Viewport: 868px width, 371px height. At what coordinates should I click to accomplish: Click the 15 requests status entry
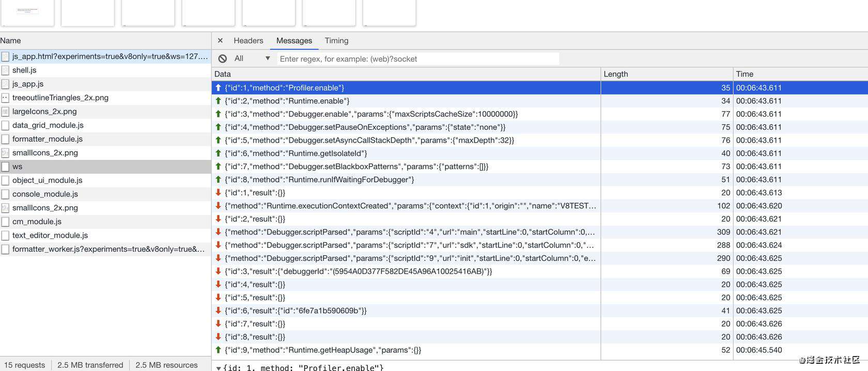24,365
